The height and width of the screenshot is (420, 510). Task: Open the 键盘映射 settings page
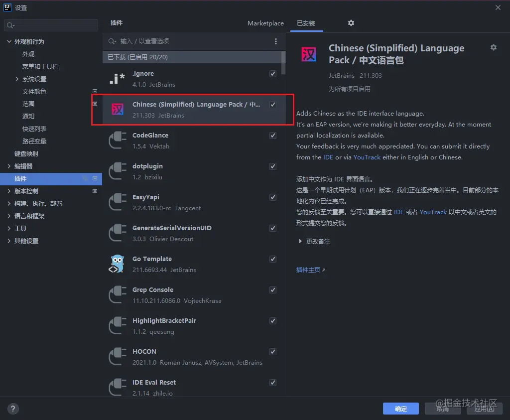click(26, 153)
